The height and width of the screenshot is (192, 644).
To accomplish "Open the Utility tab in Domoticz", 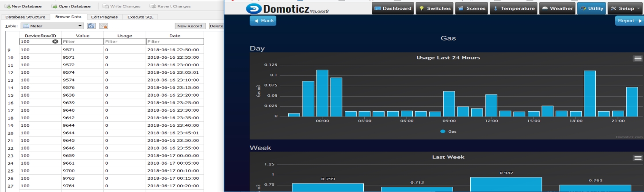I will pyautogui.click(x=591, y=8).
